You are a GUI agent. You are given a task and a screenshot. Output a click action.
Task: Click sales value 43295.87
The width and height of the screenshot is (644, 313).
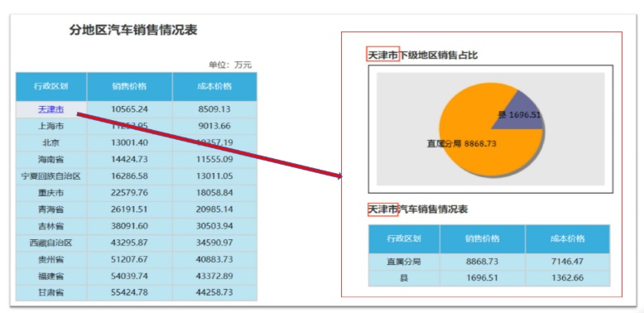coord(129,243)
